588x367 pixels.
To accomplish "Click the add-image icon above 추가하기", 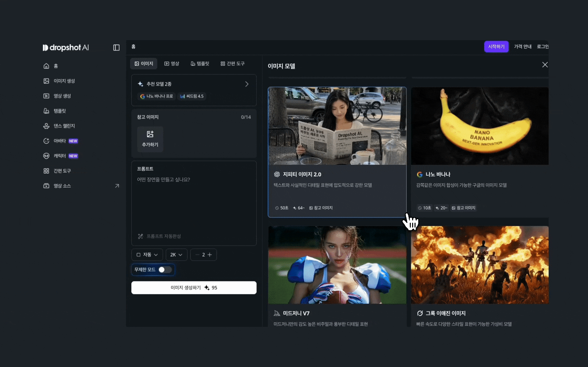I will tap(150, 134).
